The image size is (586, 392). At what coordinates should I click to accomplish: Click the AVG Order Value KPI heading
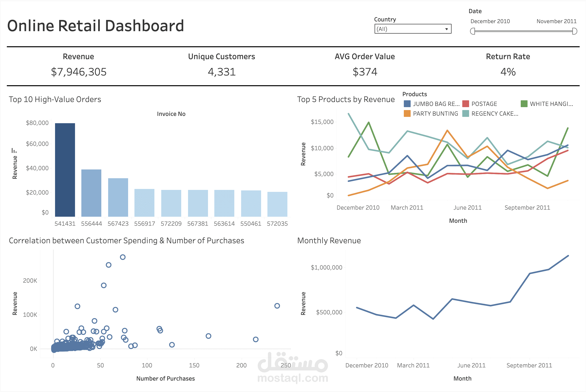pos(365,56)
